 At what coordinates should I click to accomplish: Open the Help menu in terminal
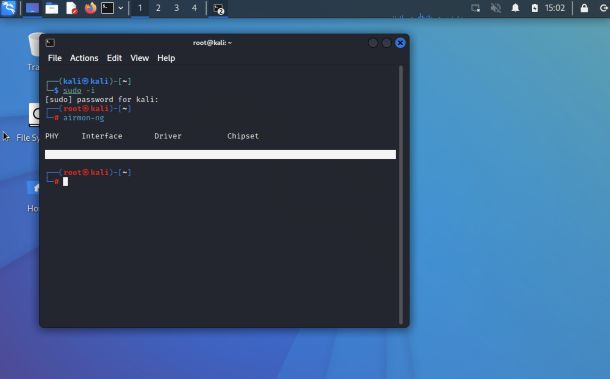point(166,58)
